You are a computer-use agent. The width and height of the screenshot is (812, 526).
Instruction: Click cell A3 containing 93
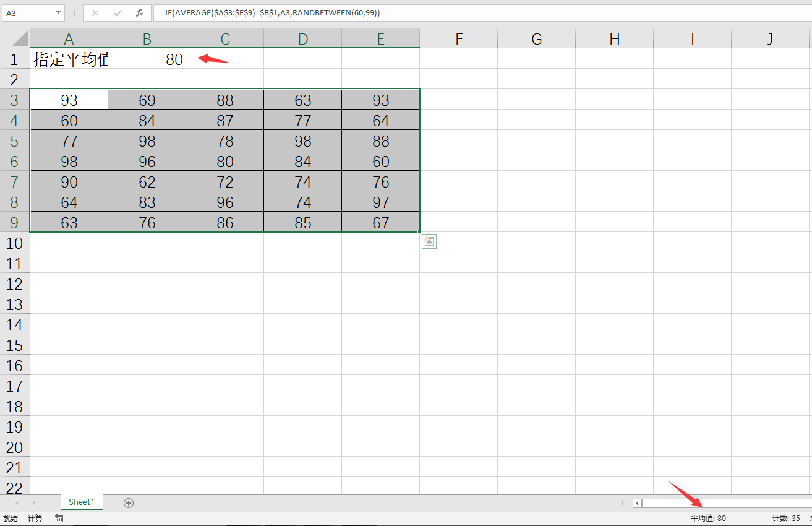[x=69, y=100]
